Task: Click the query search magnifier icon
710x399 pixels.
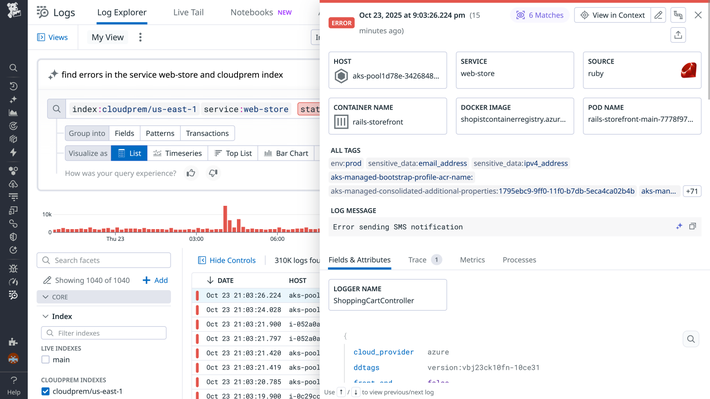Action: 57,109
